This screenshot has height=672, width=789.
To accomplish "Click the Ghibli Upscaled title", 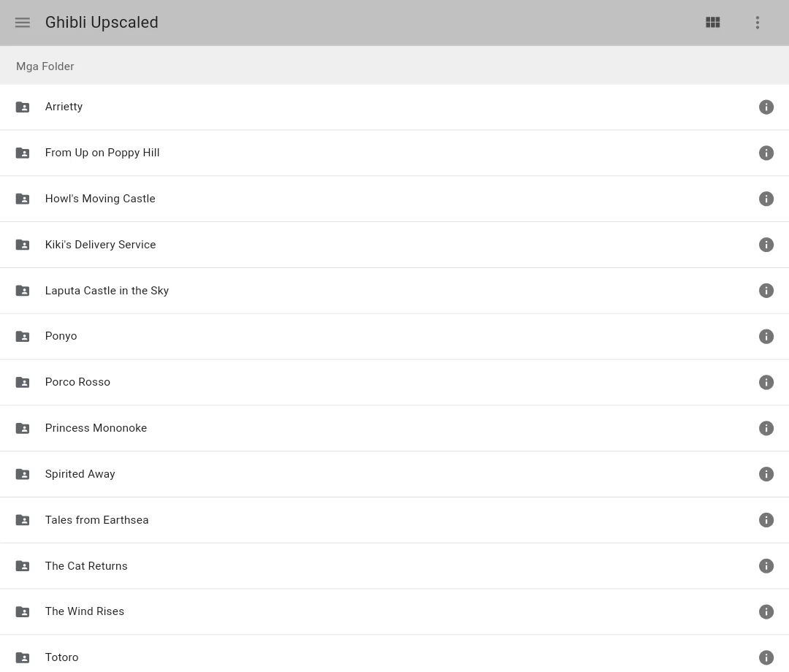I will click(x=102, y=23).
